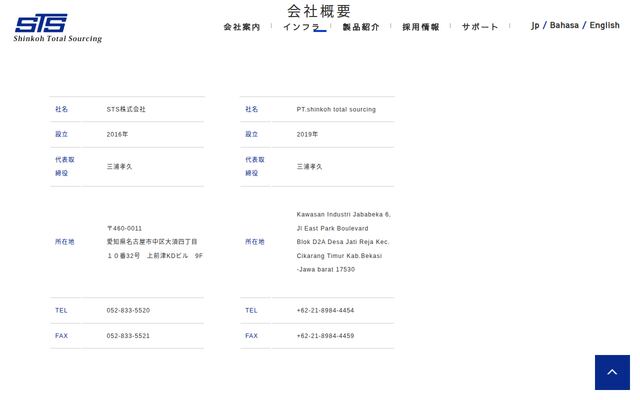Image resolution: width=640 pixels, height=400 pixels.
Task: Click the established year 2016年
Action: pyautogui.click(x=117, y=134)
